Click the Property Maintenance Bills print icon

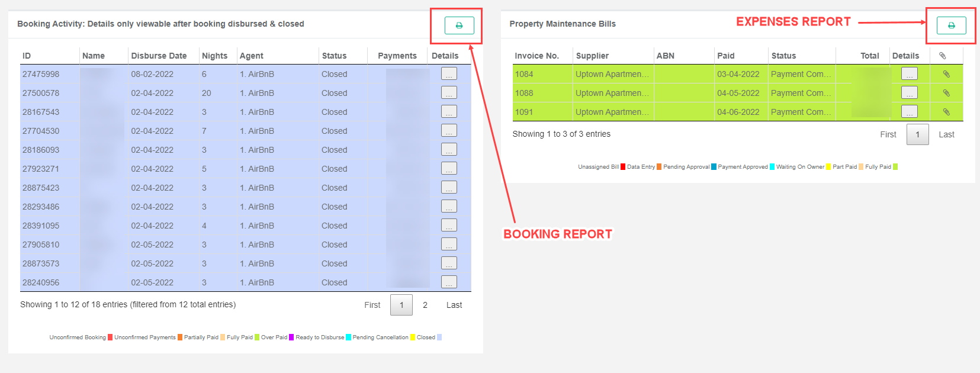(x=951, y=25)
